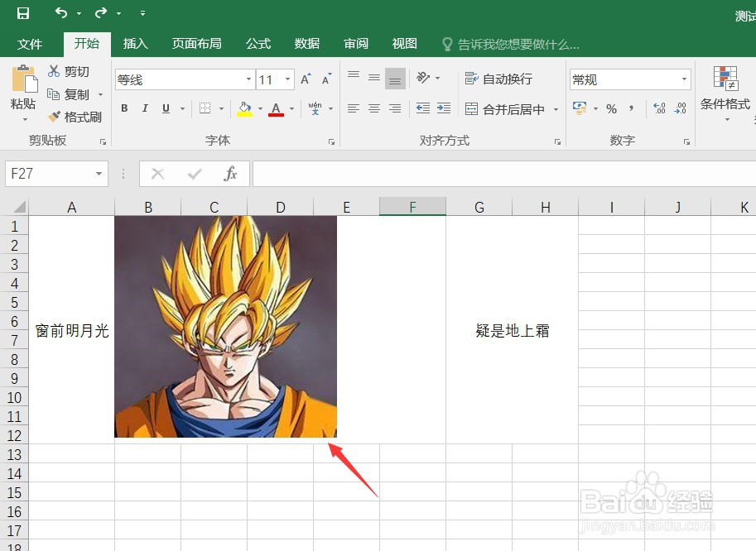Image resolution: width=756 pixels, height=551 pixels.
Task: Click the Redo arrow icon
Action: point(100,12)
